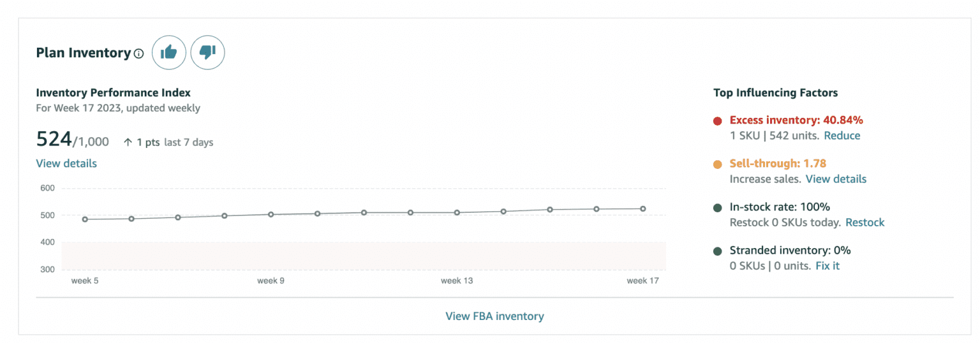Screen dimensions: 980x343
Task: Click the red Excess inventory status dot
Action: click(717, 120)
